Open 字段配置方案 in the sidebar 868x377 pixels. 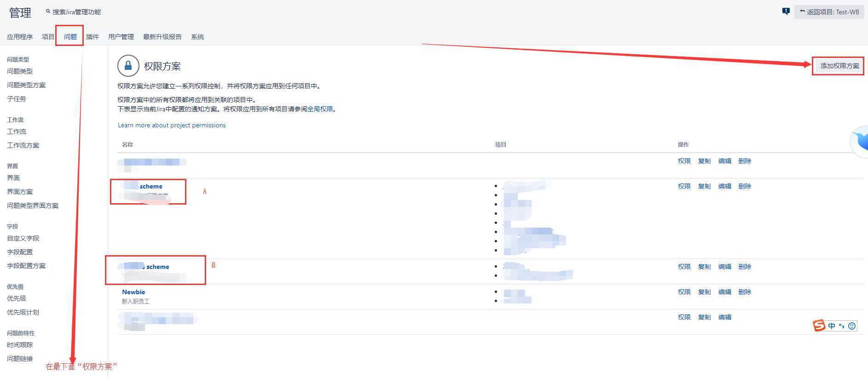coord(26,266)
